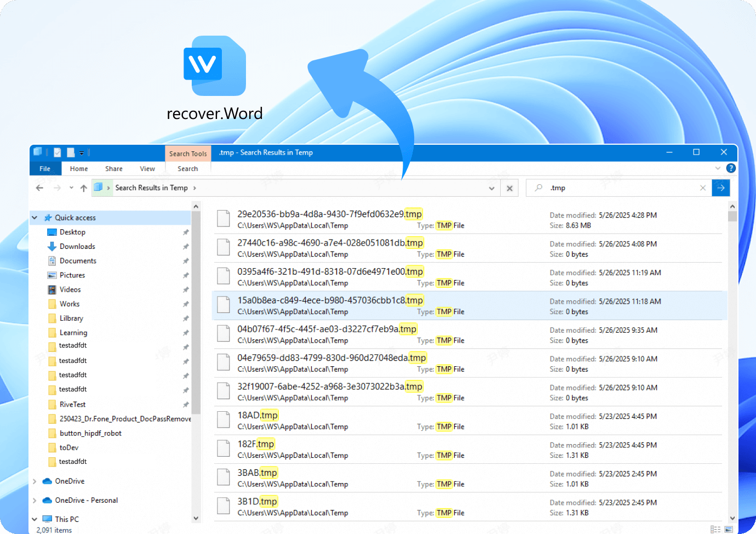Select file 04b07f67-4f5c-445f-ae03-d3227cf7eb9a.tmp
This screenshot has height=534, width=756.
coord(469,334)
